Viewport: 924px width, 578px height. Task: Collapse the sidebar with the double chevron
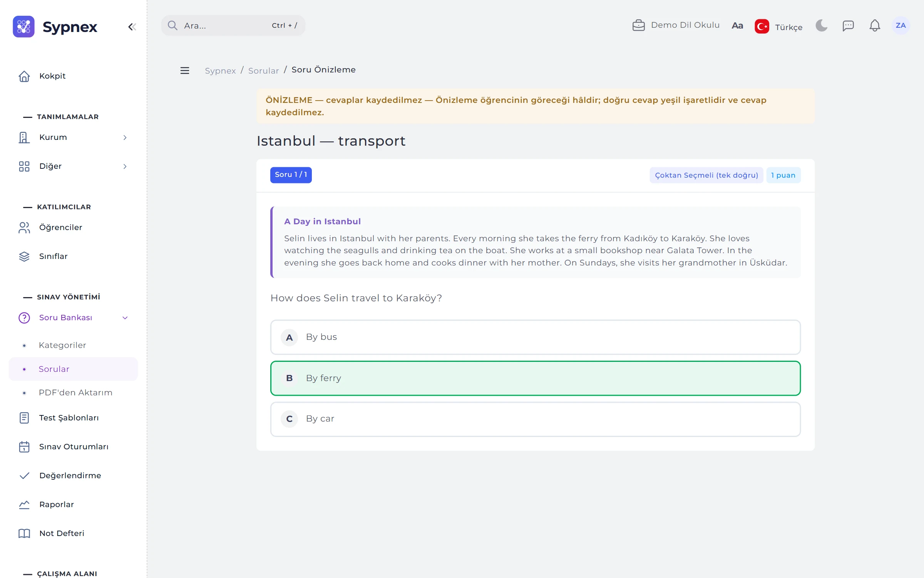(132, 27)
